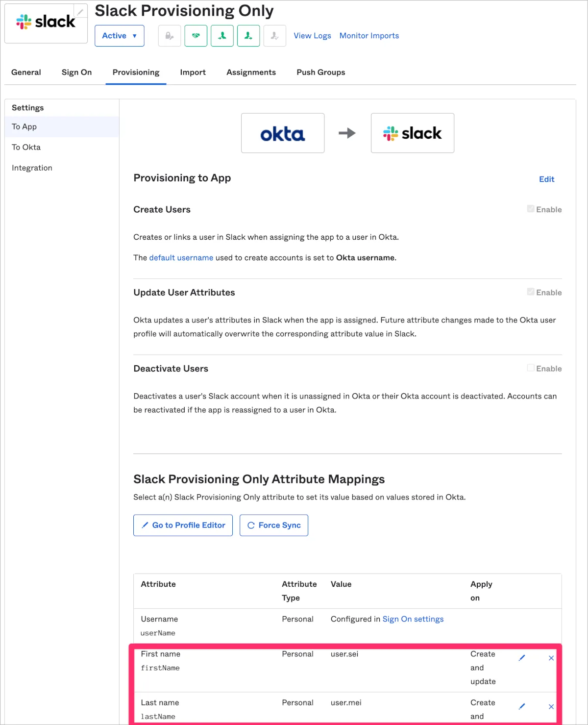Screen dimensions: 588x725
Task: Click Go to Profile Editor button
Action: tap(183, 525)
